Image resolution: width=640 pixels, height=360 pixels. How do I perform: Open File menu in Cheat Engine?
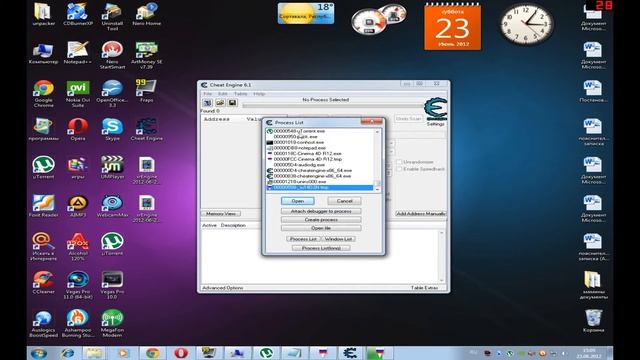[208, 94]
